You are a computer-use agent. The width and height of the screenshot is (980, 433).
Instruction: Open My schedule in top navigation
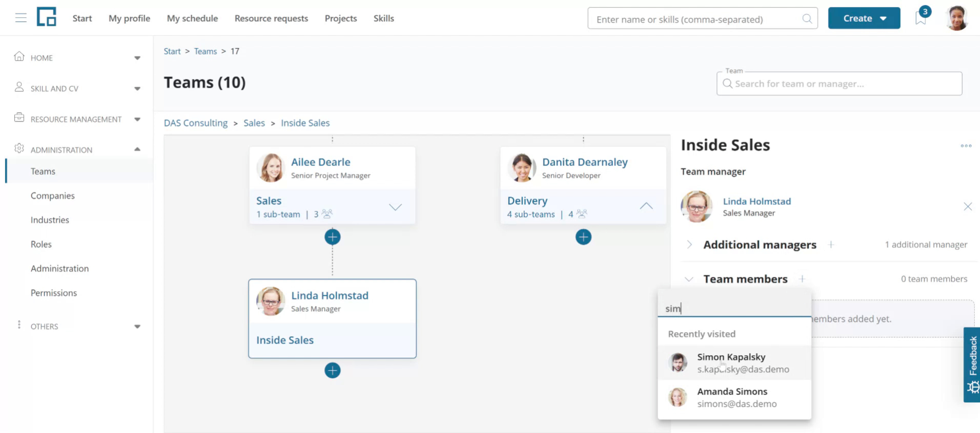pyautogui.click(x=192, y=18)
